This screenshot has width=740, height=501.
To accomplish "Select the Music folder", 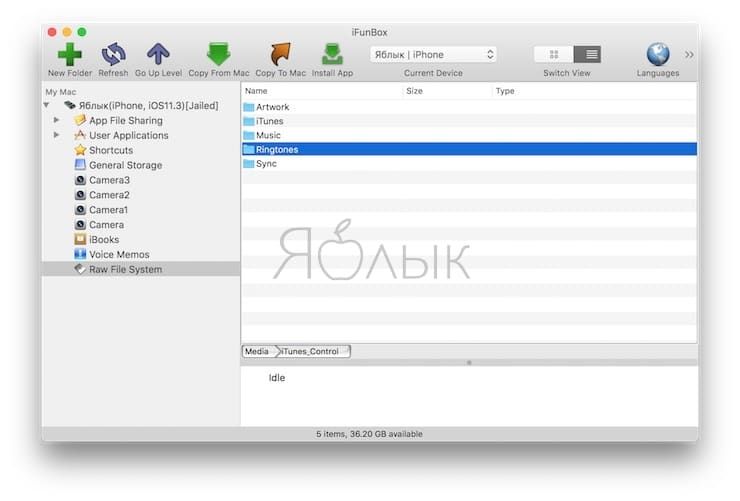I will click(x=268, y=135).
